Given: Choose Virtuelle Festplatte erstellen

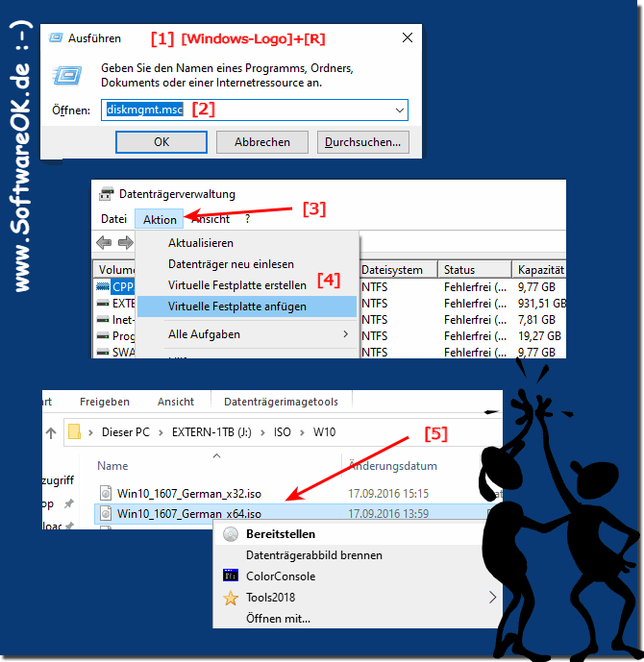Looking at the screenshot, I should (247, 285).
